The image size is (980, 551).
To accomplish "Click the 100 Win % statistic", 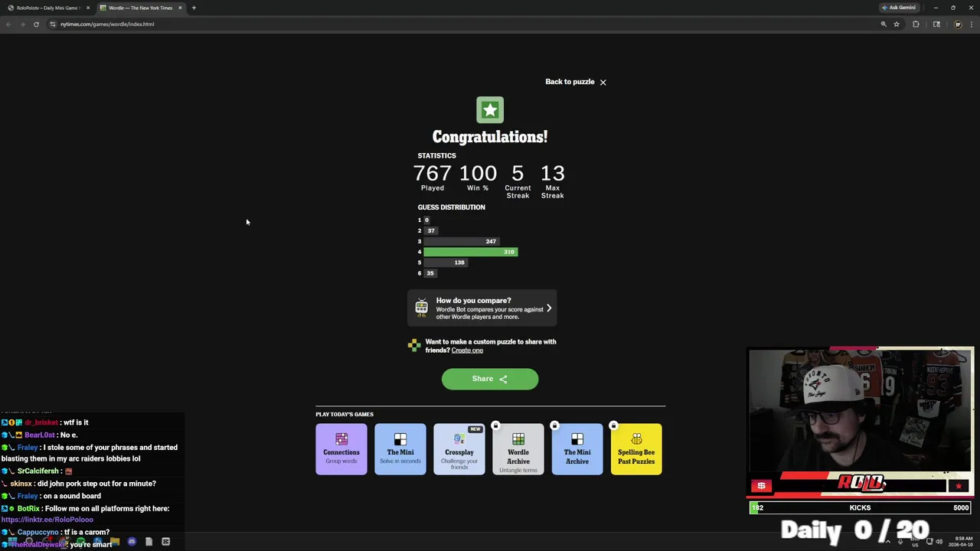I will (478, 178).
